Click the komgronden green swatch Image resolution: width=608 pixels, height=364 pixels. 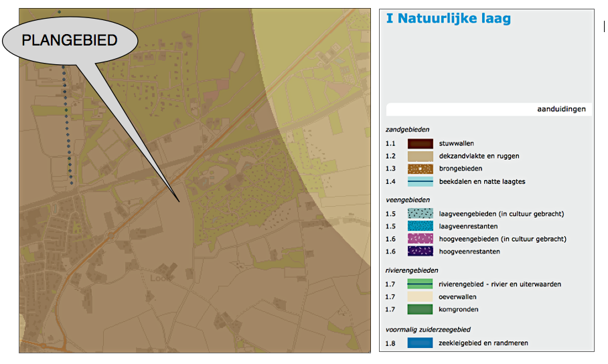point(421,309)
